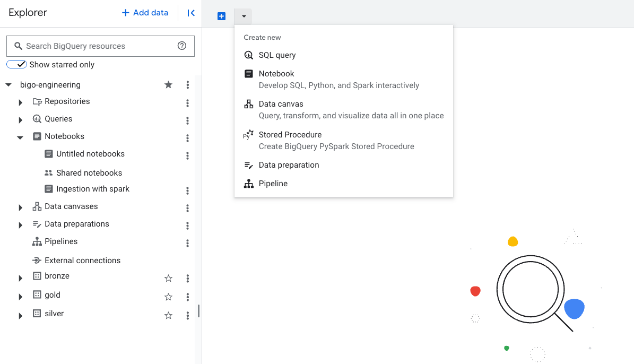The image size is (634, 364).
Task: Click the bronze dataset grid icon
Action: tap(37, 276)
